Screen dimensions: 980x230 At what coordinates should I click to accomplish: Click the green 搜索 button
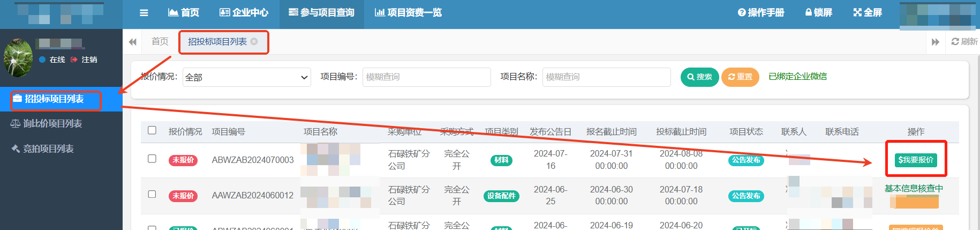699,77
